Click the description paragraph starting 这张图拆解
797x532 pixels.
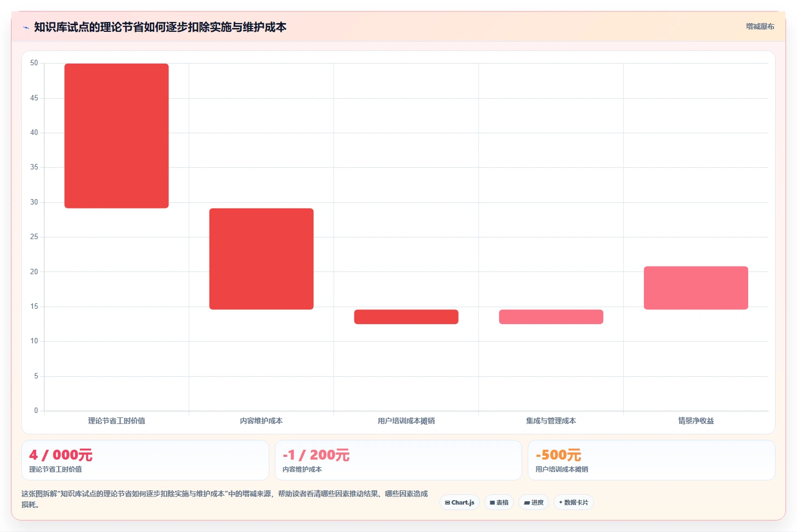pos(225,499)
